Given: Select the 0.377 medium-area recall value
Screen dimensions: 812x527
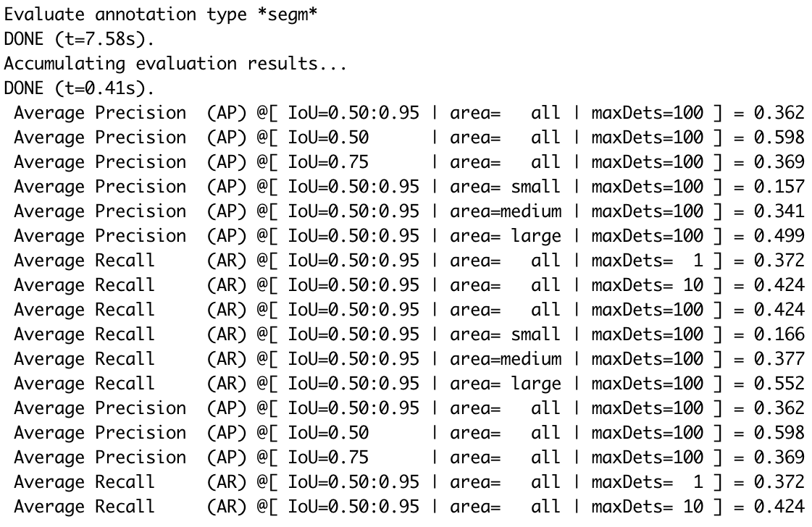Looking at the screenshot, I should [779, 359].
